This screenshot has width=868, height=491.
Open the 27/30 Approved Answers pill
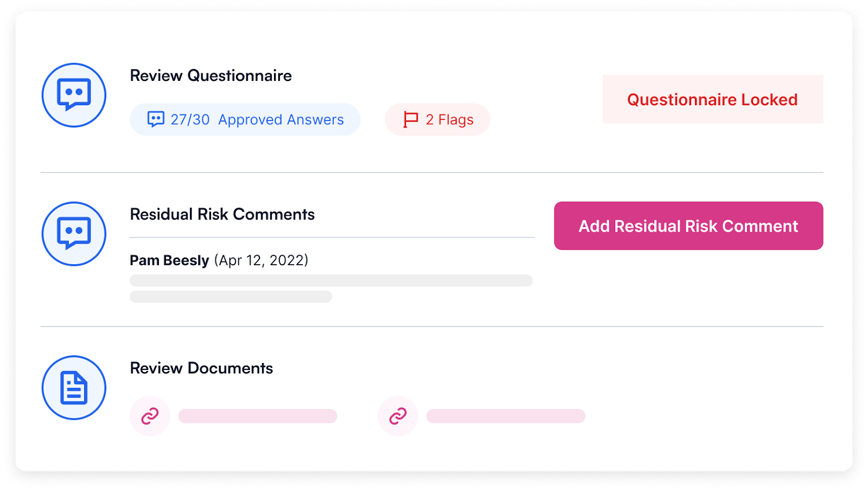(x=245, y=119)
